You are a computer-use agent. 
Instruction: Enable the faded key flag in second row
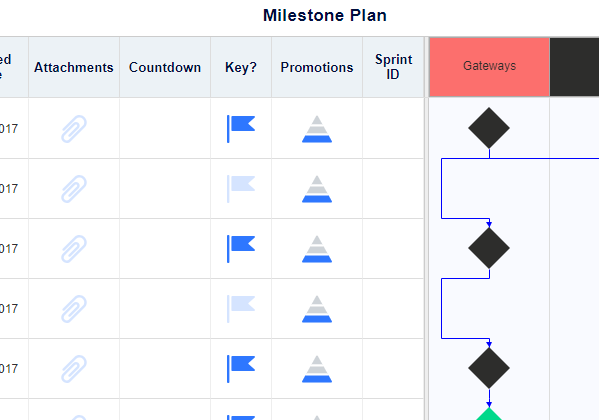pos(241,189)
